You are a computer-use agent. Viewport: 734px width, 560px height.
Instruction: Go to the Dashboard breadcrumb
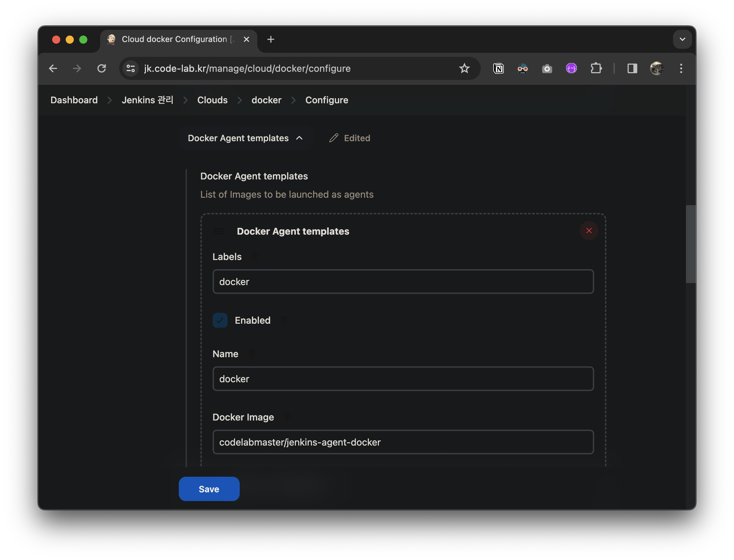coord(74,100)
